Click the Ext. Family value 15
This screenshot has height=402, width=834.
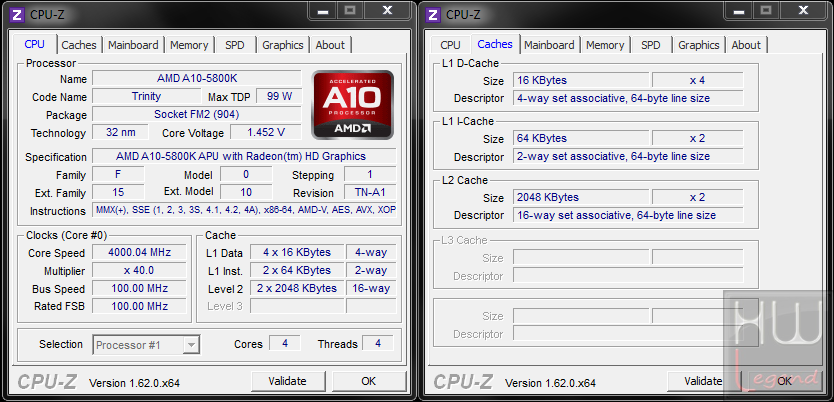coord(118,192)
